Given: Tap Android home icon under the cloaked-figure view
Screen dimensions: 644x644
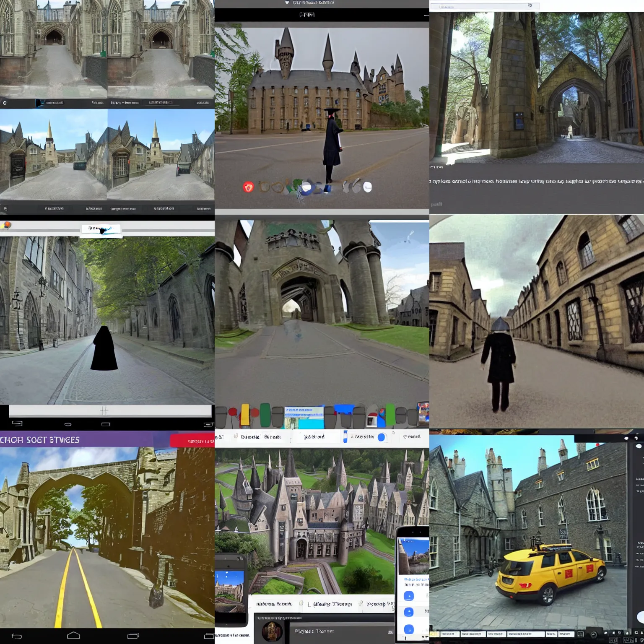Looking at the screenshot, I should 68,424.
